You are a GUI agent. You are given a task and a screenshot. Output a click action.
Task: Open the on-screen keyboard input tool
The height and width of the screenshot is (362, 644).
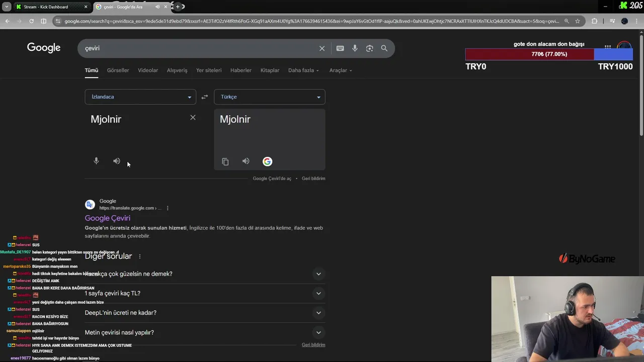coord(340,48)
